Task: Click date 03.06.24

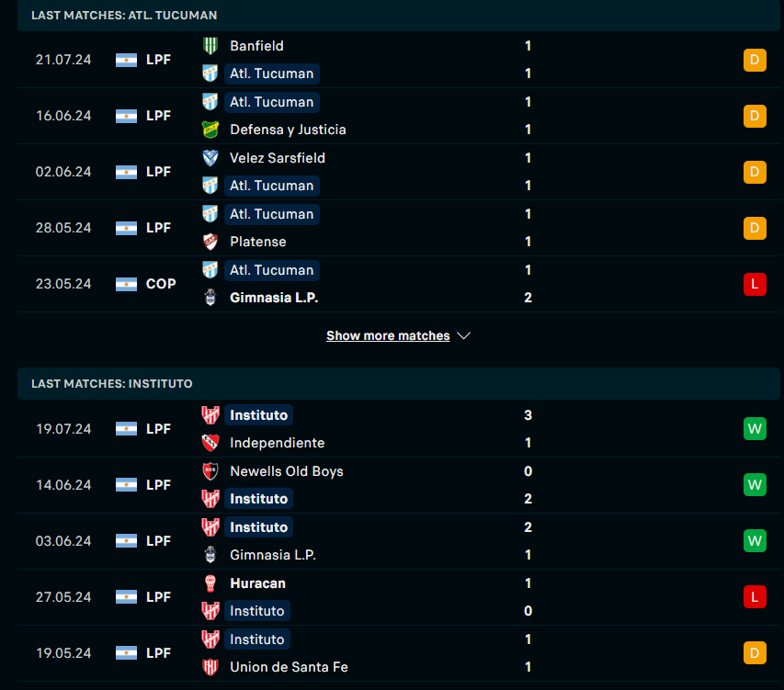Action: (x=63, y=541)
